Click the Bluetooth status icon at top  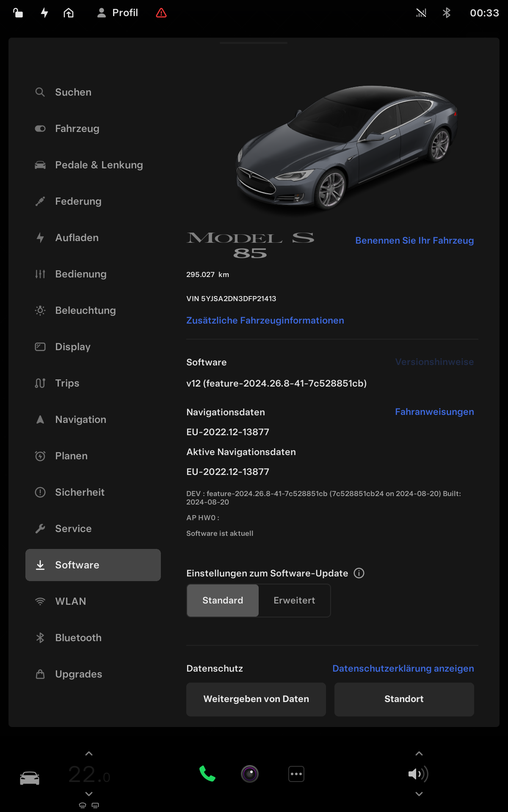tap(446, 13)
